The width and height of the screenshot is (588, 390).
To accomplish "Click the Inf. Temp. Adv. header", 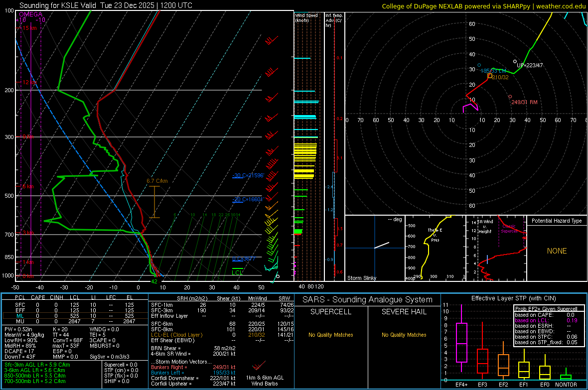I will click(334, 20).
